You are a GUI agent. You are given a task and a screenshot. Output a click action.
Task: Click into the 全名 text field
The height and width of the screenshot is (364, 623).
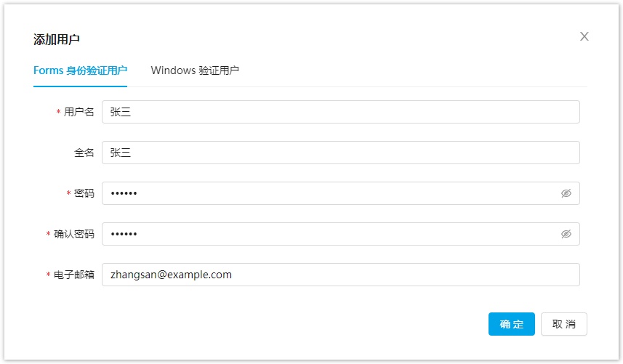340,153
